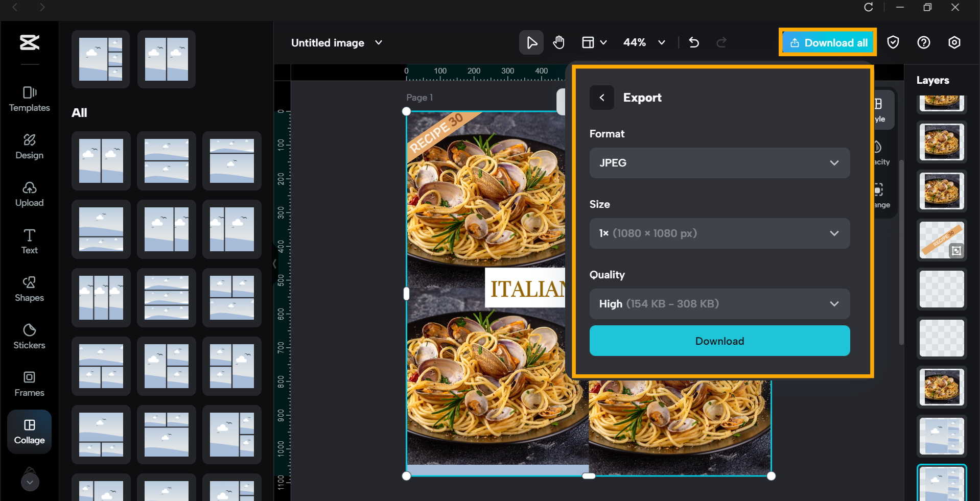Click the Download all button
The width and height of the screenshot is (980, 501).
828,42
